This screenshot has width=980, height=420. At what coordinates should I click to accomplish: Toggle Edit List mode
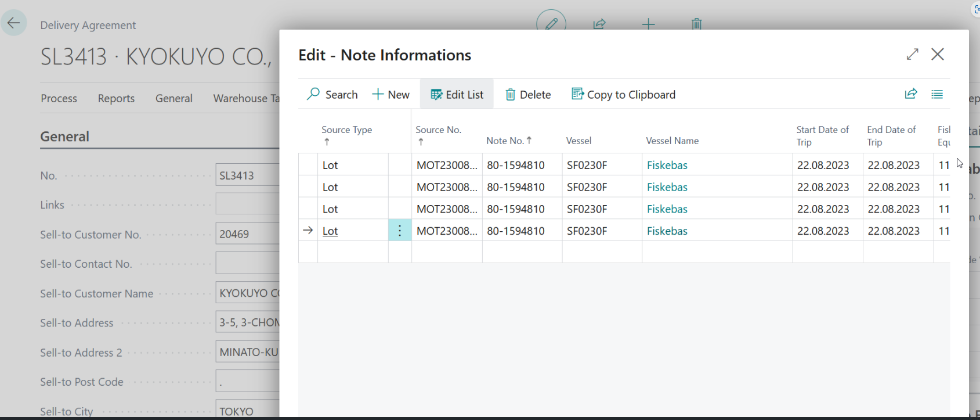click(457, 95)
